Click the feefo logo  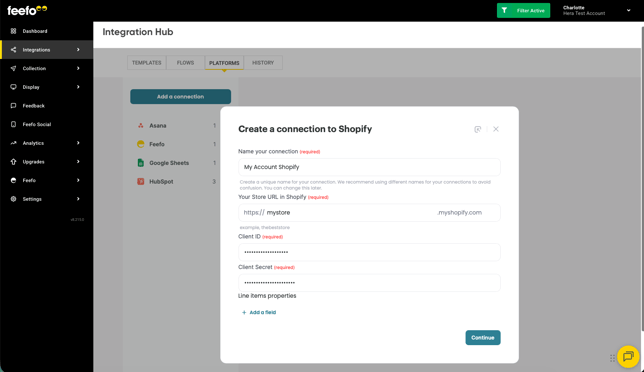click(27, 10)
